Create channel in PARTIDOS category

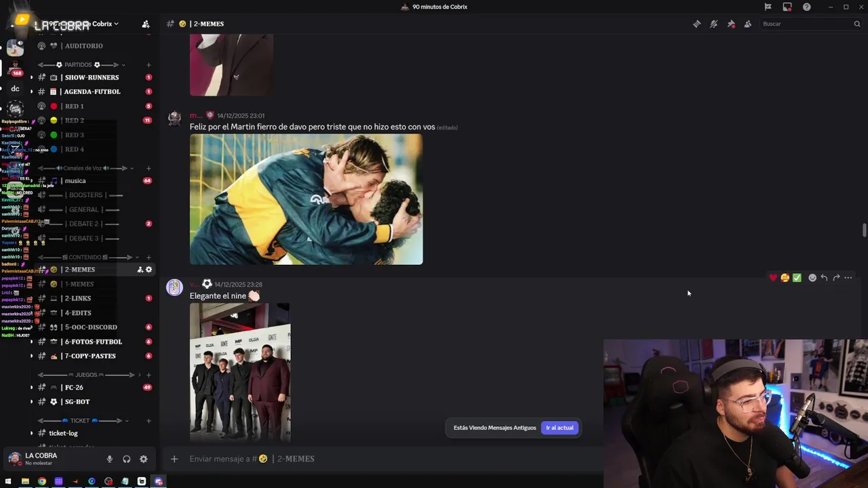(x=149, y=65)
